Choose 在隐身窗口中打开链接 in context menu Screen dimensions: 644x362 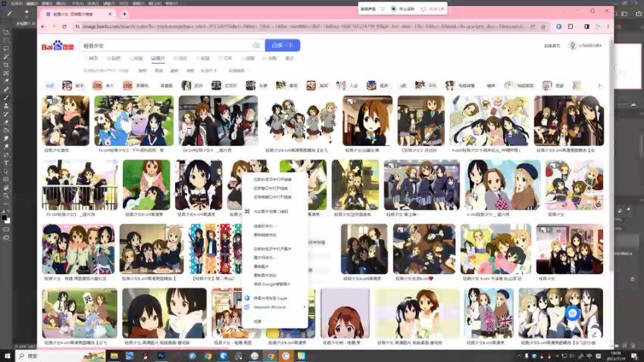tap(275, 197)
